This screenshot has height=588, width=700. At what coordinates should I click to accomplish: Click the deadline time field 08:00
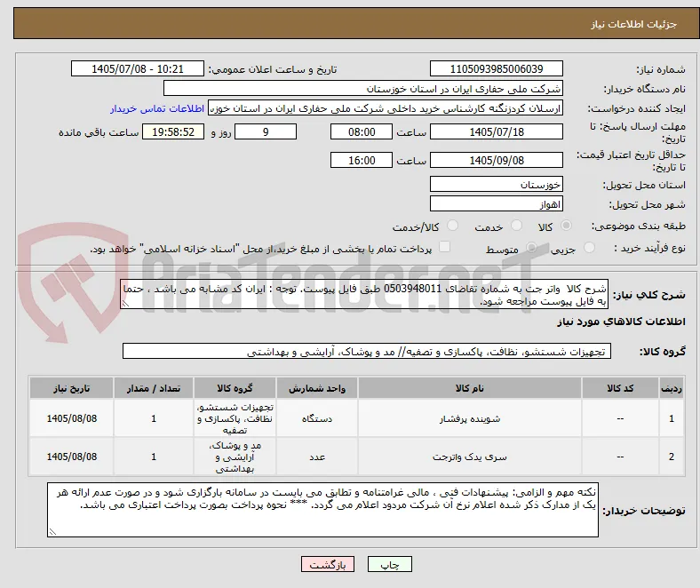click(362, 131)
